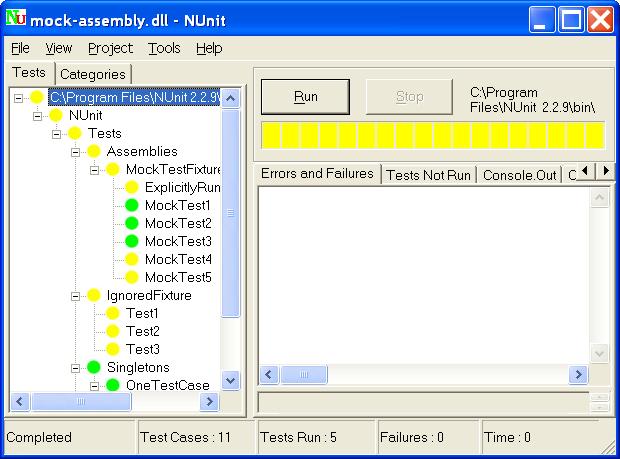This screenshot has width=620, height=459.
Task: Click yellow circle beside root C:\Program Files node
Action: [37, 97]
